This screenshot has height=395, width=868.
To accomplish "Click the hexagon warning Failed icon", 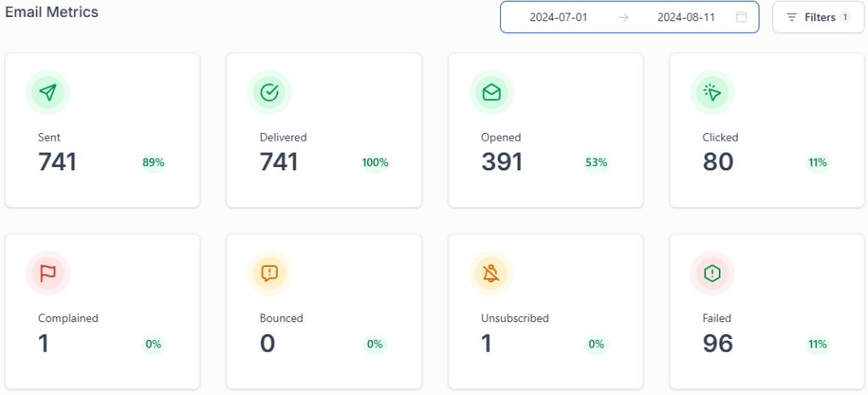I will point(712,273).
